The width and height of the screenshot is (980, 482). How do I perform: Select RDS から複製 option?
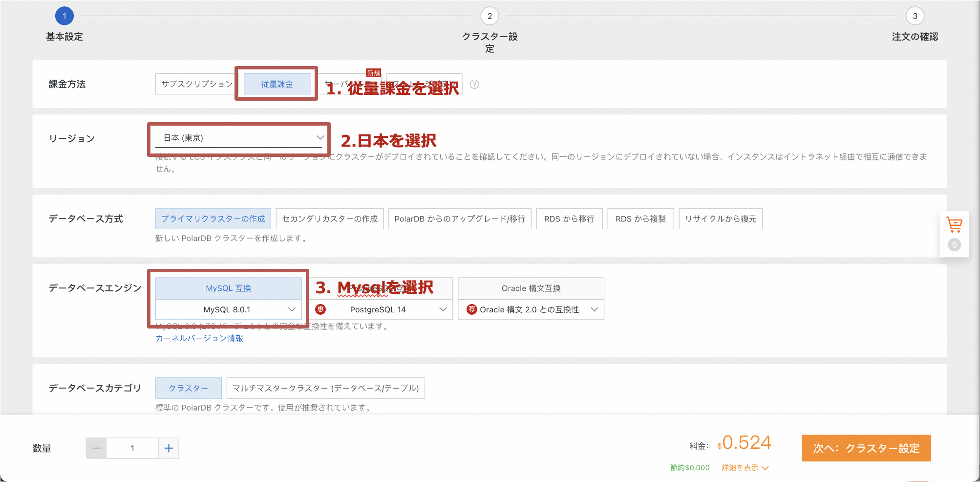click(640, 219)
